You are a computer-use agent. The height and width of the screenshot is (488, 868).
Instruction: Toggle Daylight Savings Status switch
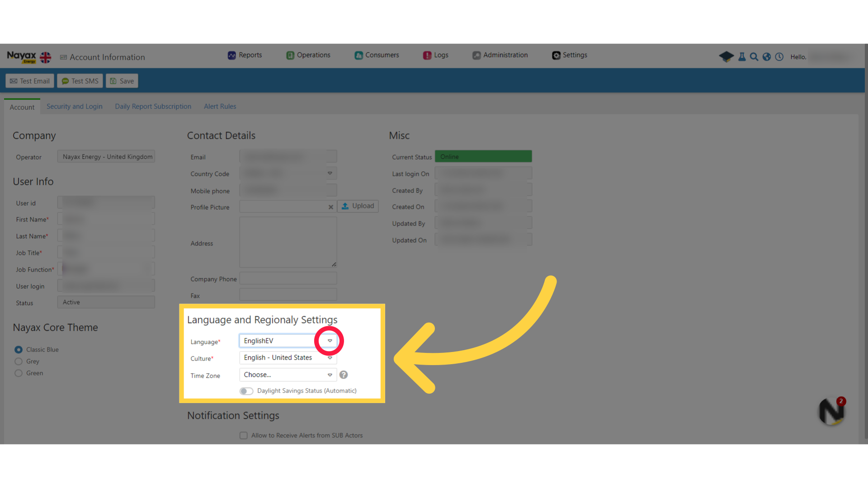tap(246, 391)
